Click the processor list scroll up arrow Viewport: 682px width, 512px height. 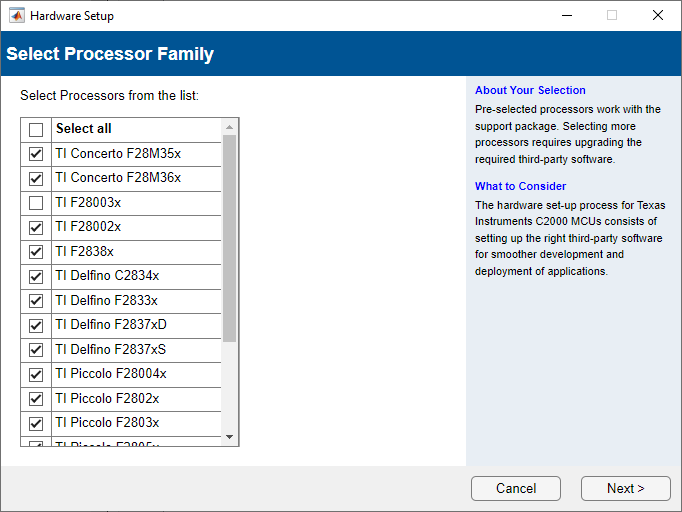coord(229,127)
